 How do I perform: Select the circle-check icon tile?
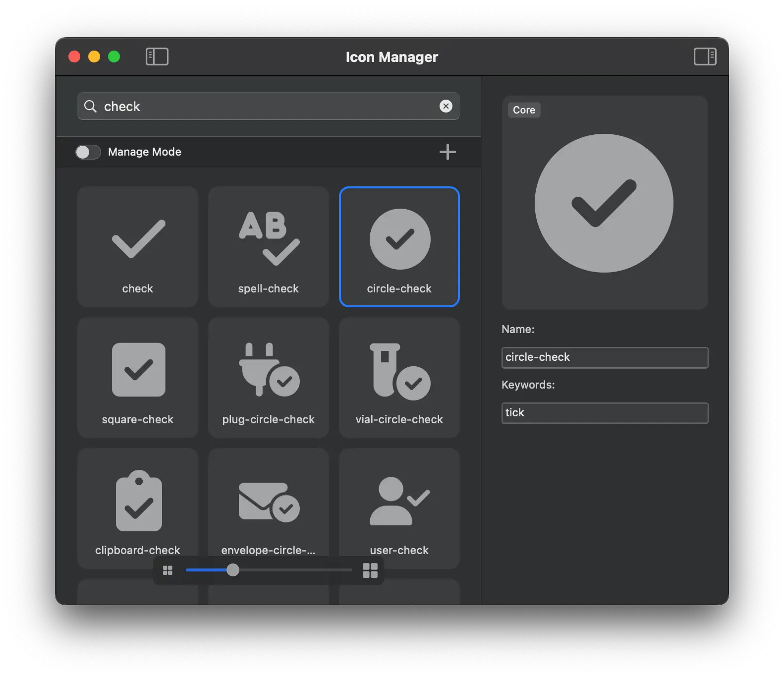pyautogui.click(x=399, y=247)
